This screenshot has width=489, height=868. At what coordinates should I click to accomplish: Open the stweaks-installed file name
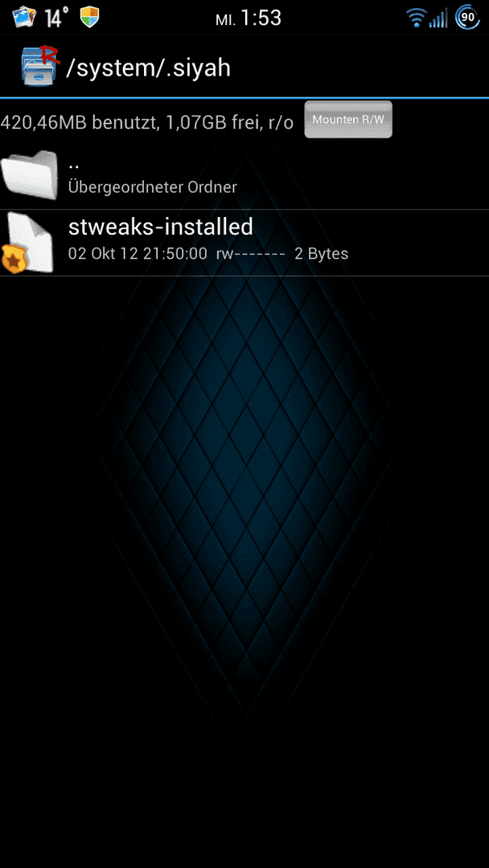[161, 226]
